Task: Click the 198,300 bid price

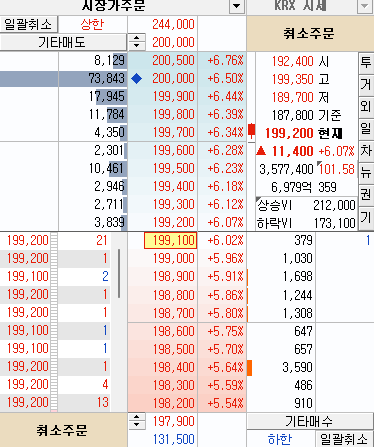Action: click(x=173, y=385)
